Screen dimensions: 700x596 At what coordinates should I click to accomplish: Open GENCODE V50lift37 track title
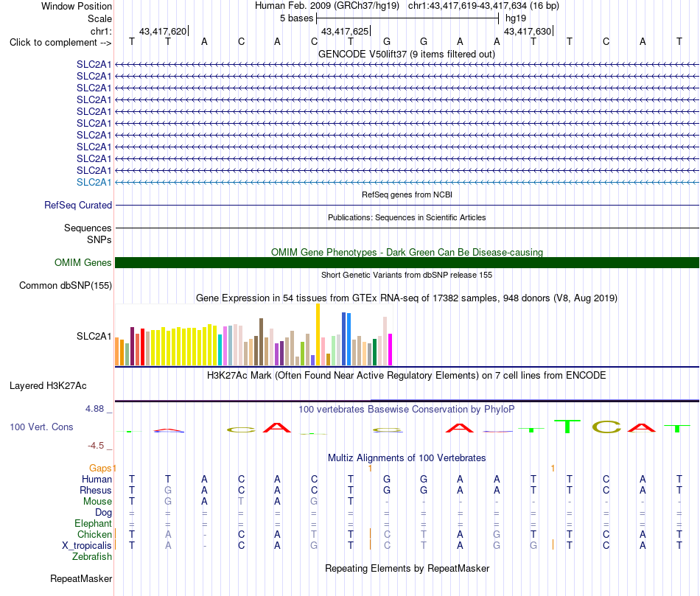coord(406,54)
